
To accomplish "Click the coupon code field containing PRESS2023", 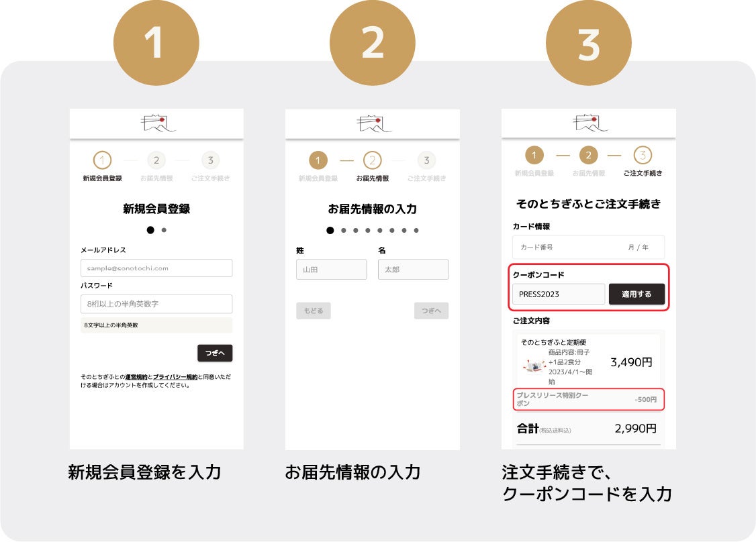I will 559,294.
